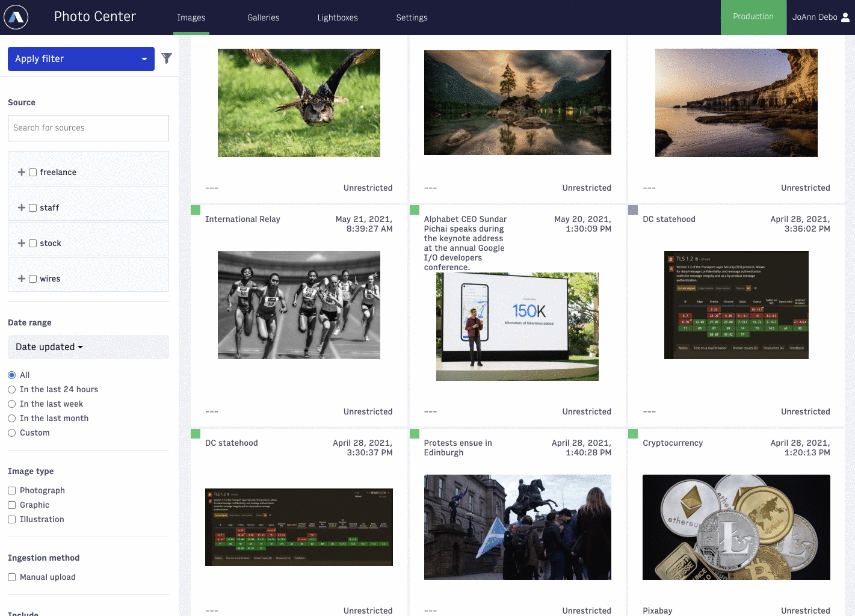The width and height of the screenshot is (855, 616).
Task: Check the freelance source checkbox
Action: coord(33,172)
